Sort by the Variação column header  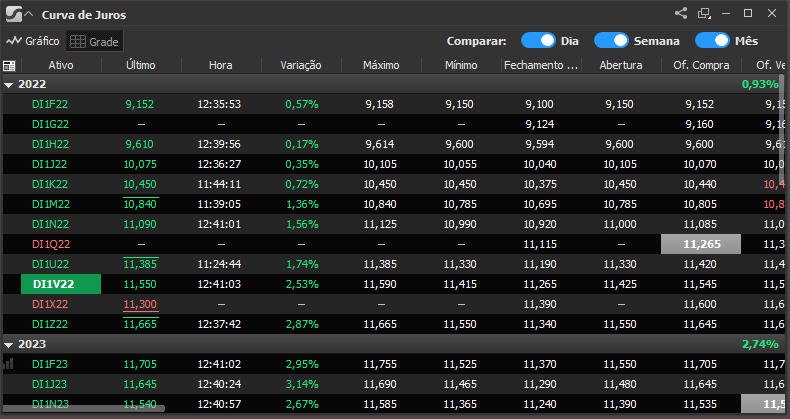tap(300, 65)
